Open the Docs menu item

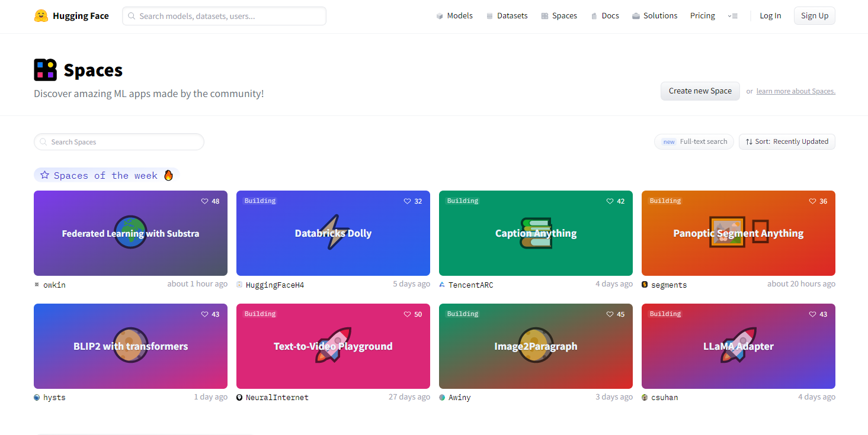click(605, 16)
